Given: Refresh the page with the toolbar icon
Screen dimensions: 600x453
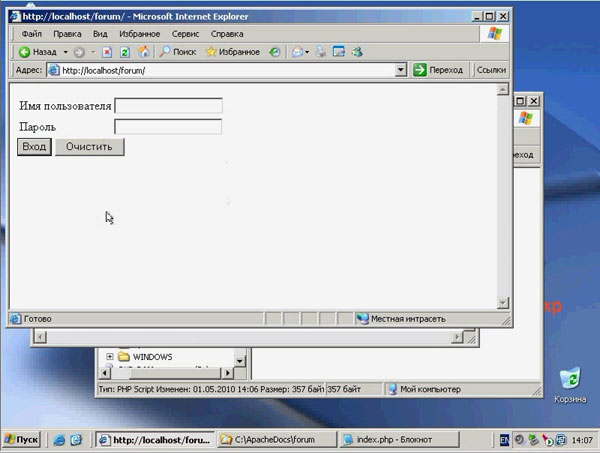Looking at the screenshot, I should 125,52.
